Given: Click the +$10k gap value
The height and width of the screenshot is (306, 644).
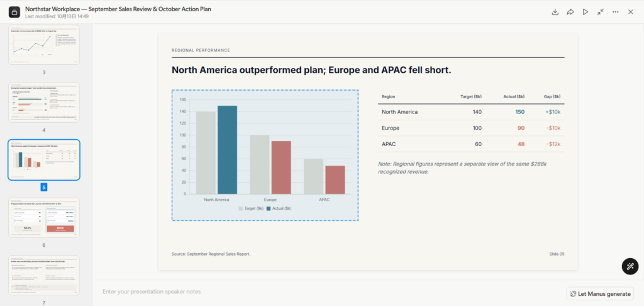Looking at the screenshot, I should point(552,112).
